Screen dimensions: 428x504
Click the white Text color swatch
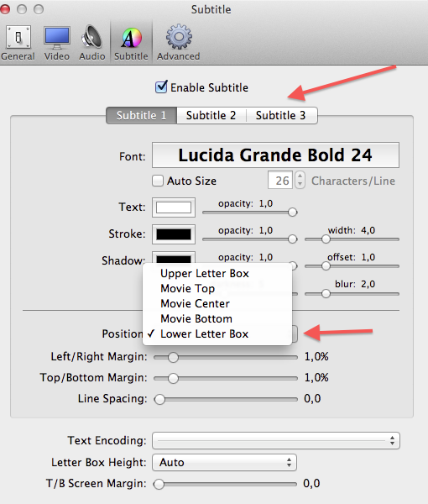pyautogui.click(x=174, y=207)
